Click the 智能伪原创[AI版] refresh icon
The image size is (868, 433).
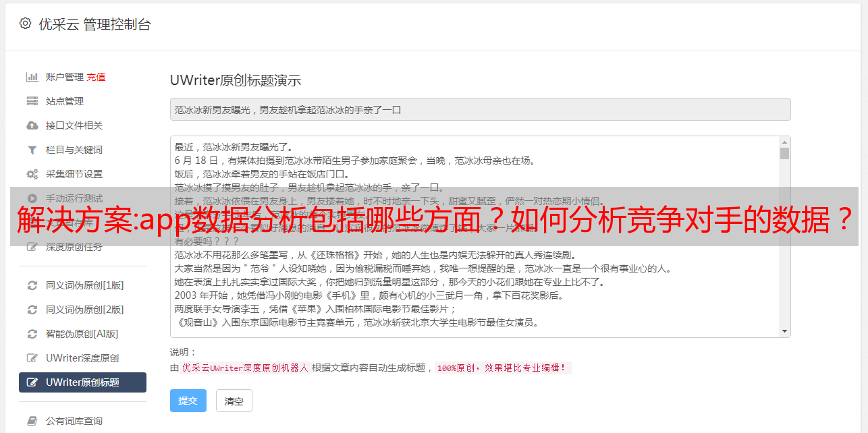[32, 334]
